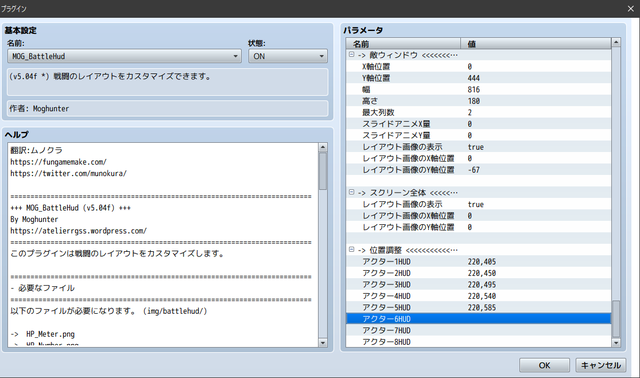The image size is (640, 378).
Task: Click the キャンセル button
Action: click(600, 365)
